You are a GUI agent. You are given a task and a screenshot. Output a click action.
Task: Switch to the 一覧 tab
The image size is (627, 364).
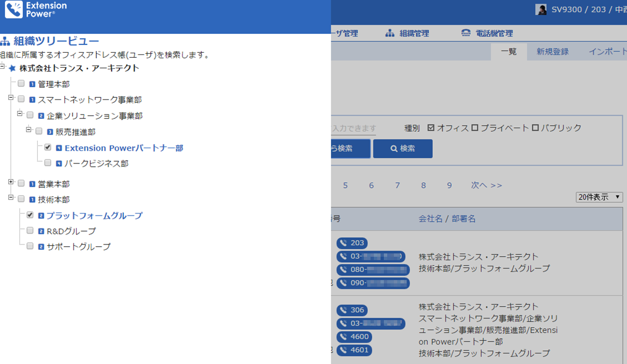(508, 52)
